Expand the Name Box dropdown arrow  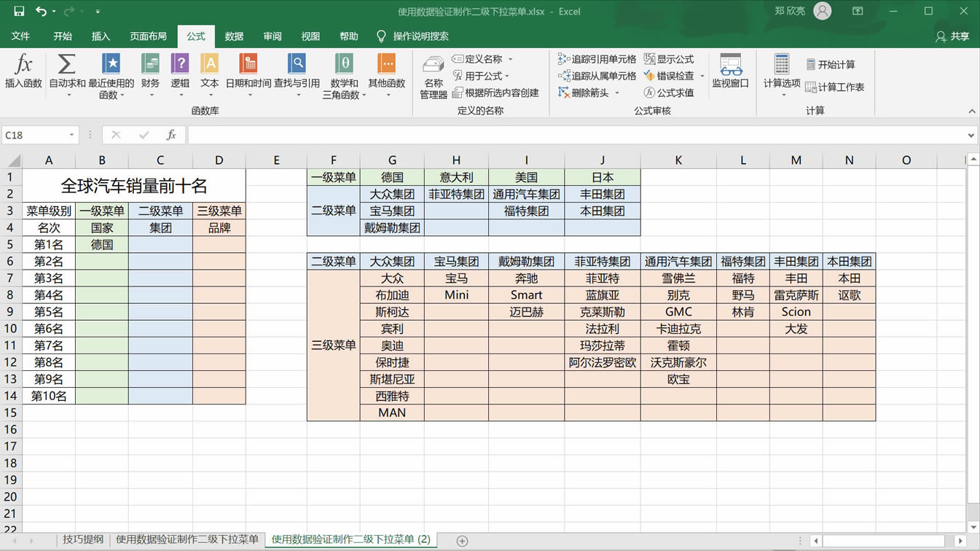(x=71, y=135)
